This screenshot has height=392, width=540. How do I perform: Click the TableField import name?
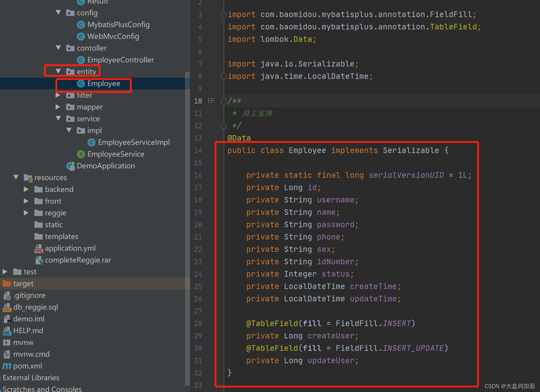pyautogui.click(x=453, y=27)
